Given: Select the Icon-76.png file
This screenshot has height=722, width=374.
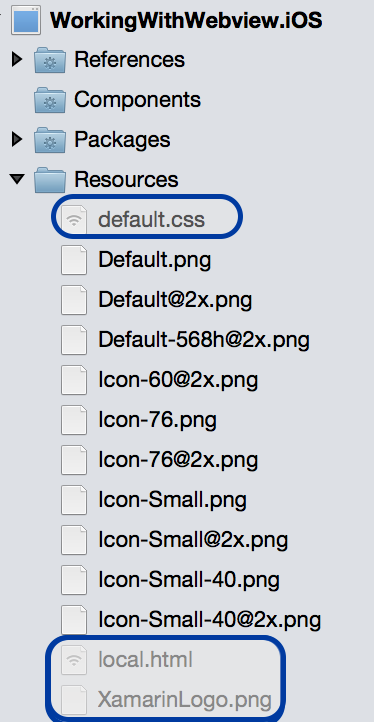Looking at the screenshot, I should pyautogui.click(x=157, y=420).
